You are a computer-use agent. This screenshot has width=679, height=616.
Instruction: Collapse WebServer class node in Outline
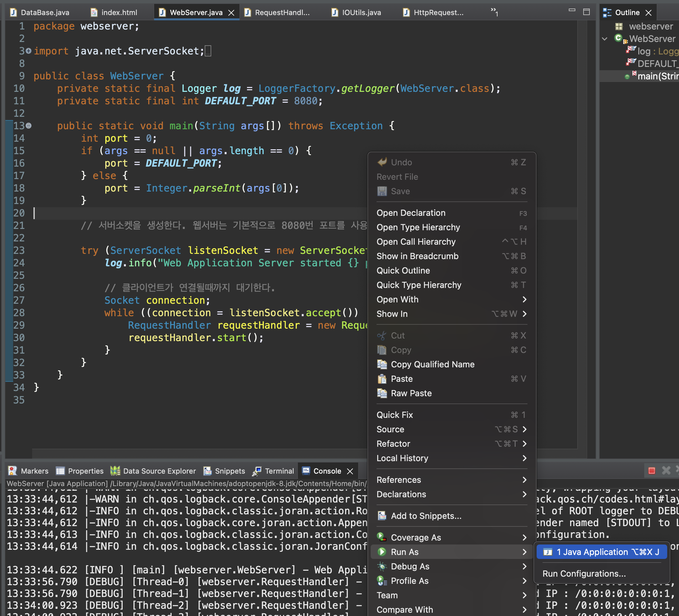[605, 39]
